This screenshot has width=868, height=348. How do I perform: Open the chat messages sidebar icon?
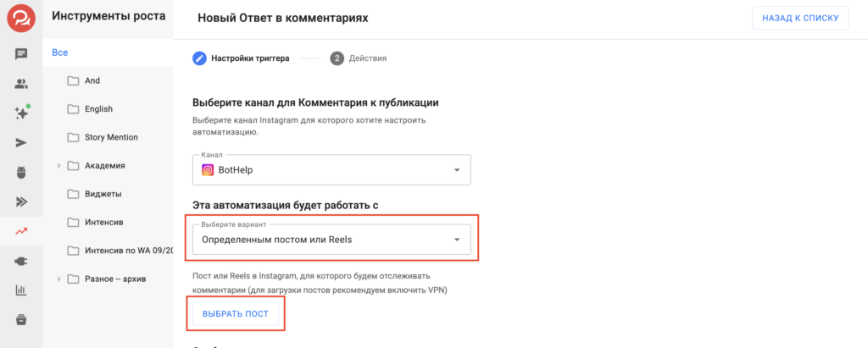21,54
